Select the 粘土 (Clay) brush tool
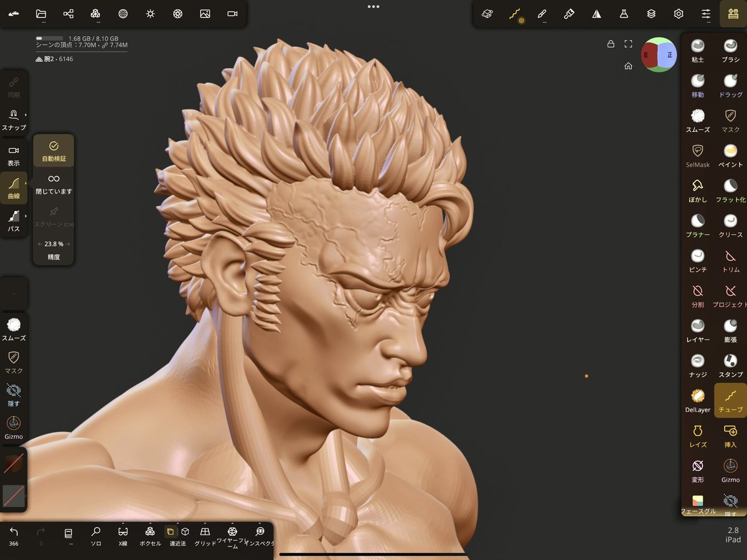 [x=698, y=51]
